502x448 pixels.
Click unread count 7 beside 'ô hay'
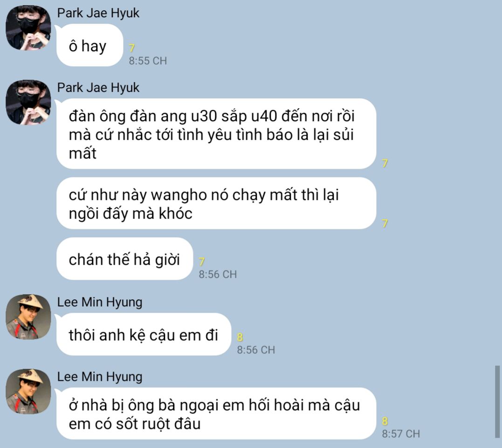pyautogui.click(x=131, y=48)
